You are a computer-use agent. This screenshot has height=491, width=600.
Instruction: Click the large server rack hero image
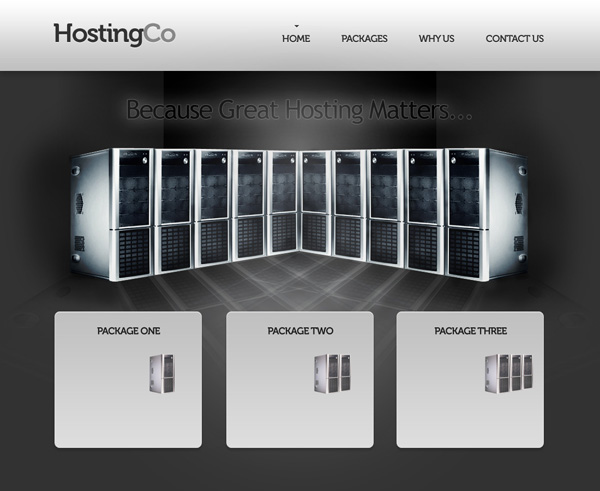299,214
